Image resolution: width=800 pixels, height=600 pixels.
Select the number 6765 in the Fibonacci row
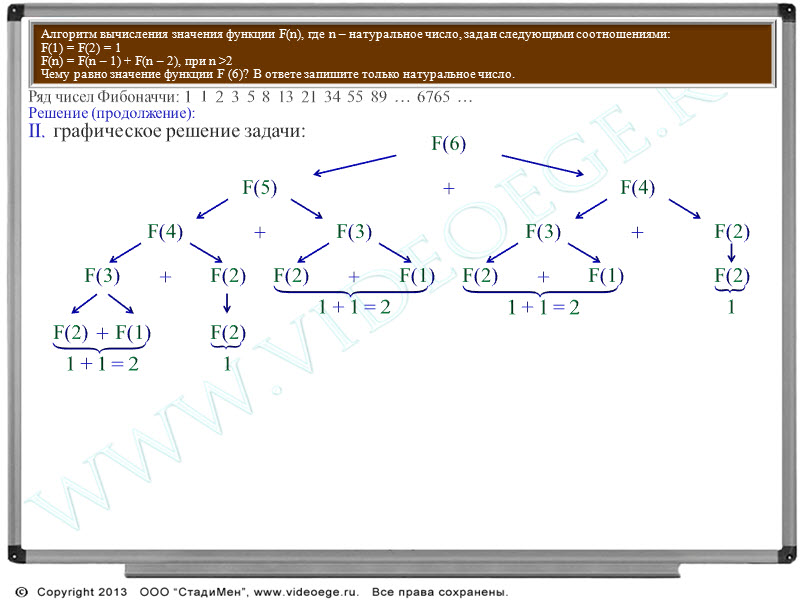coord(433,96)
